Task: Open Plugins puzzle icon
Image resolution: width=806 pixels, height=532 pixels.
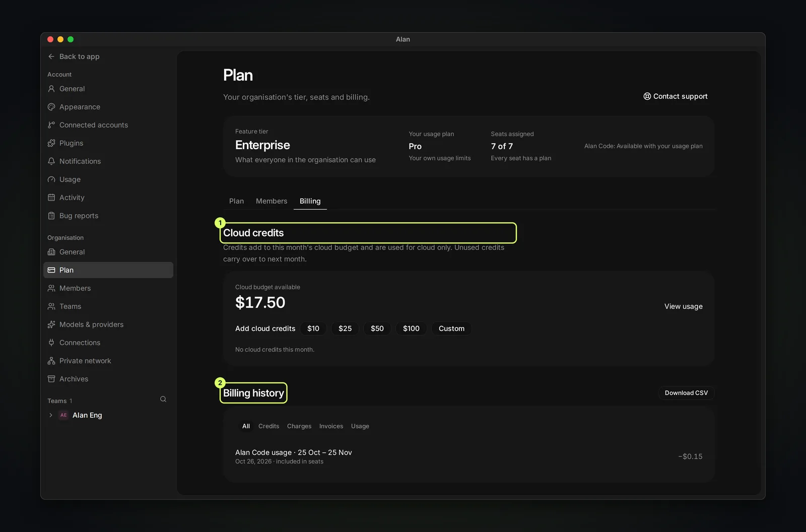Action: click(x=51, y=143)
